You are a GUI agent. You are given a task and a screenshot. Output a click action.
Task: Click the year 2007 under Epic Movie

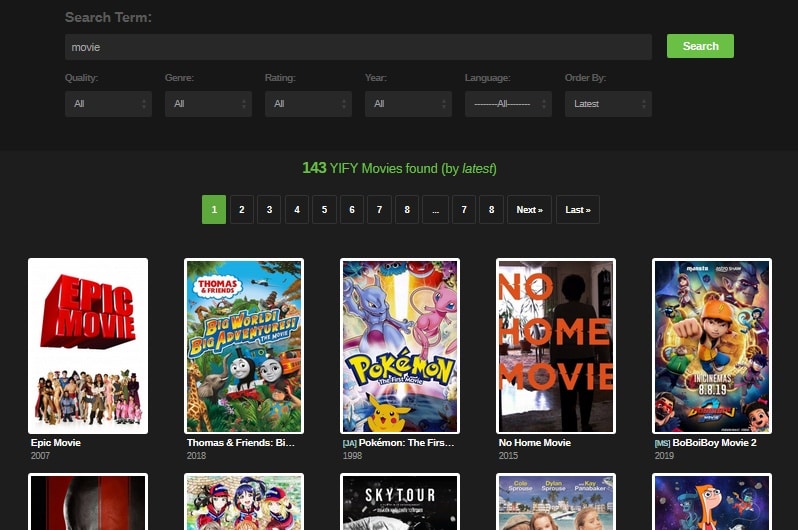[x=40, y=456]
